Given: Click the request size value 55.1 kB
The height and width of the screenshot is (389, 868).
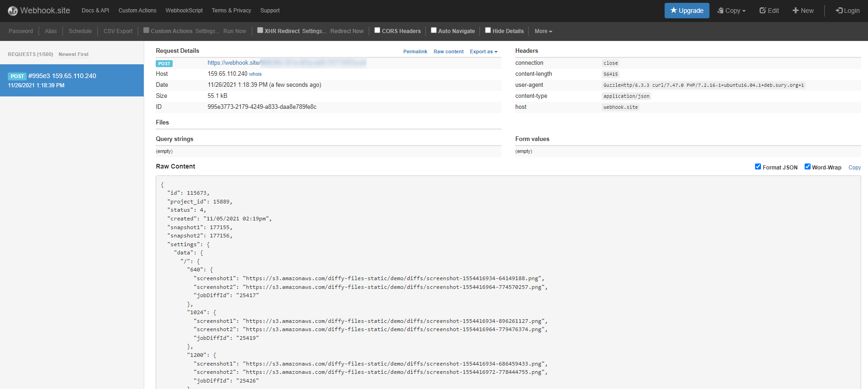Looking at the screenshot, I should [x=217, y=96].
